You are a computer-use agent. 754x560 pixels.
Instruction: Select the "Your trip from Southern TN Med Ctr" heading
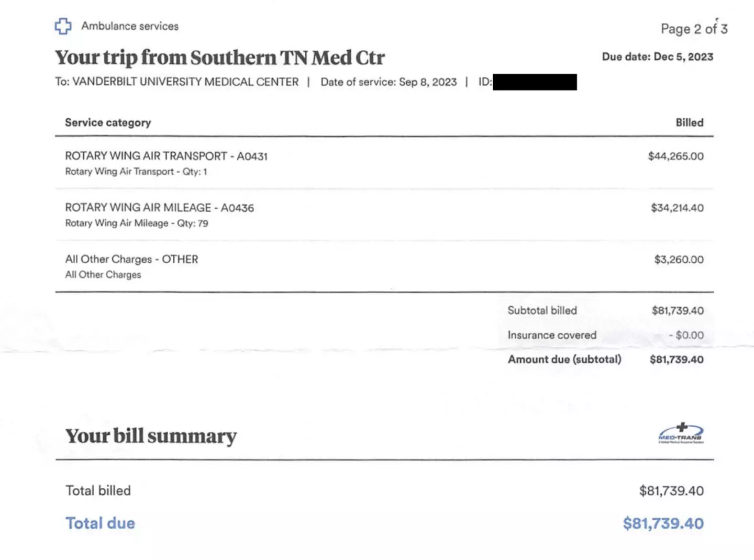pyautogui.click(x=220, y=58)
